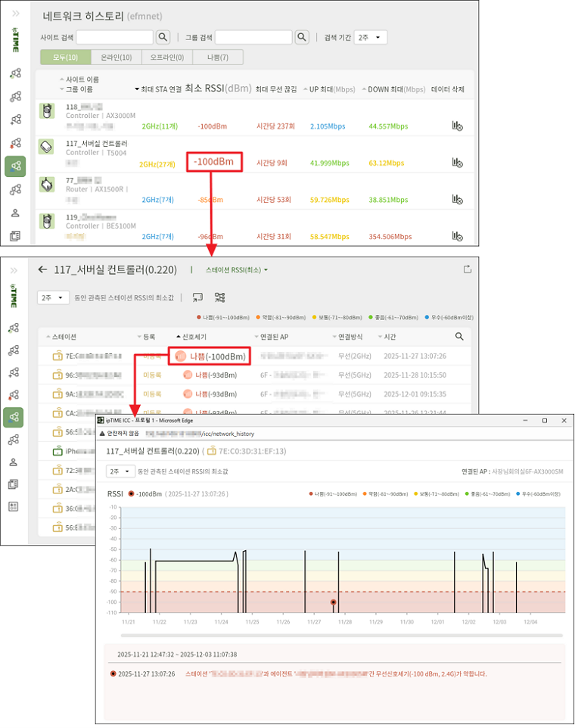Delete data for 117_서버실 컨트롤러 row
Image resolution: width=575 pixels, height=728 pixels.
(x=457, y=163)
